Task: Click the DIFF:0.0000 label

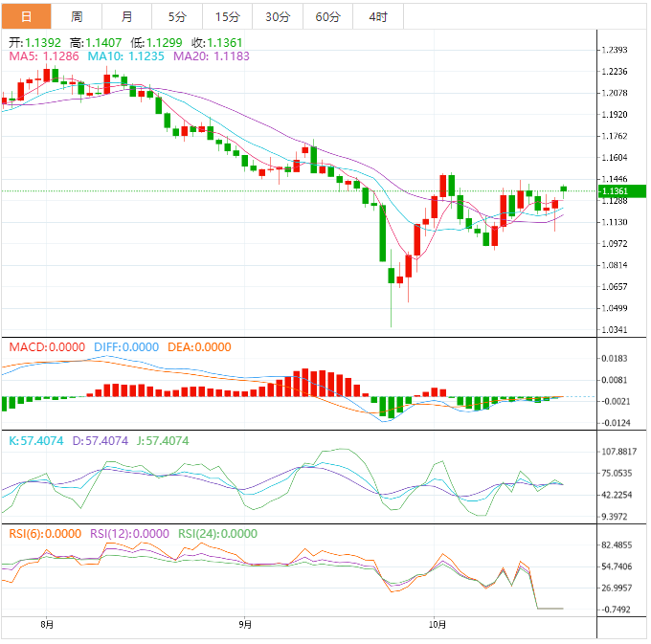Action: pyautogui.click(x=126, y=347)
